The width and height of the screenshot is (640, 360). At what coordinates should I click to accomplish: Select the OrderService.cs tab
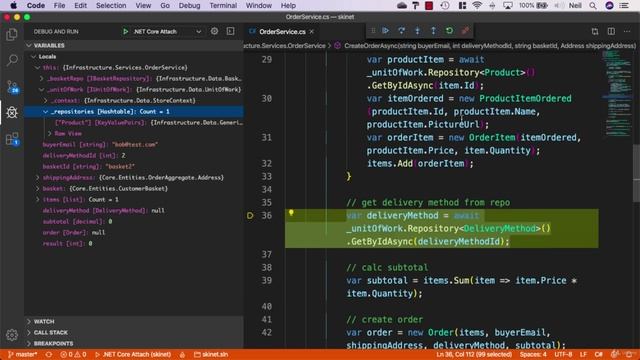pyautogui.click(x=282, y=31)
